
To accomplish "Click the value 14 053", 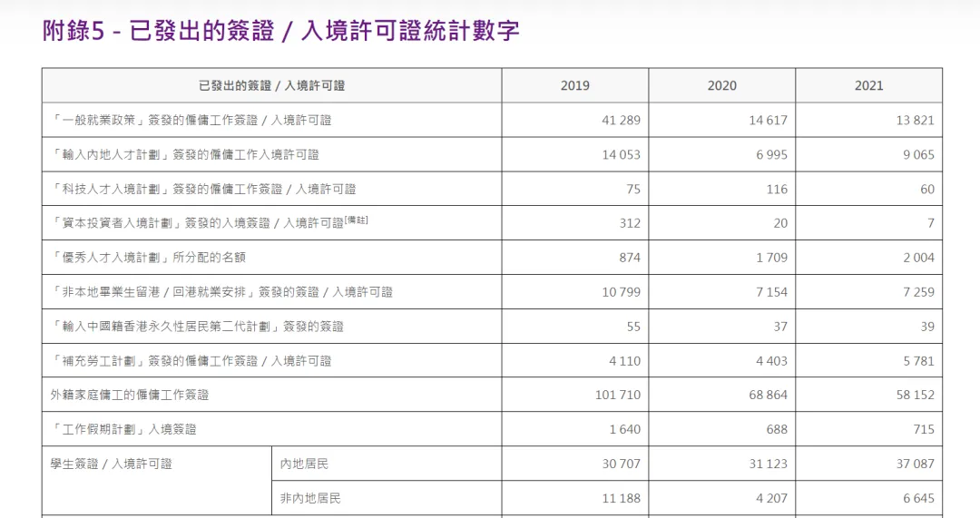I will point(622,154).
